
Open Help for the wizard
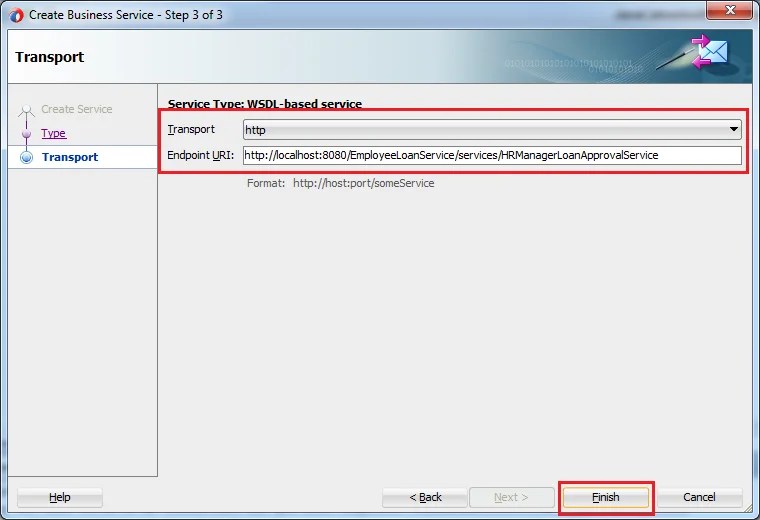click(x=60, y=497)
